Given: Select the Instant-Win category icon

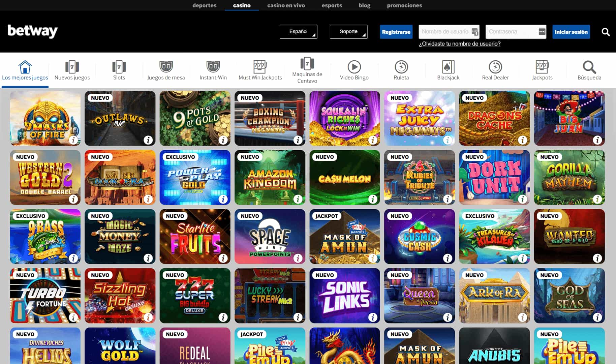Looking at the screenshot, I should (213, 67).
